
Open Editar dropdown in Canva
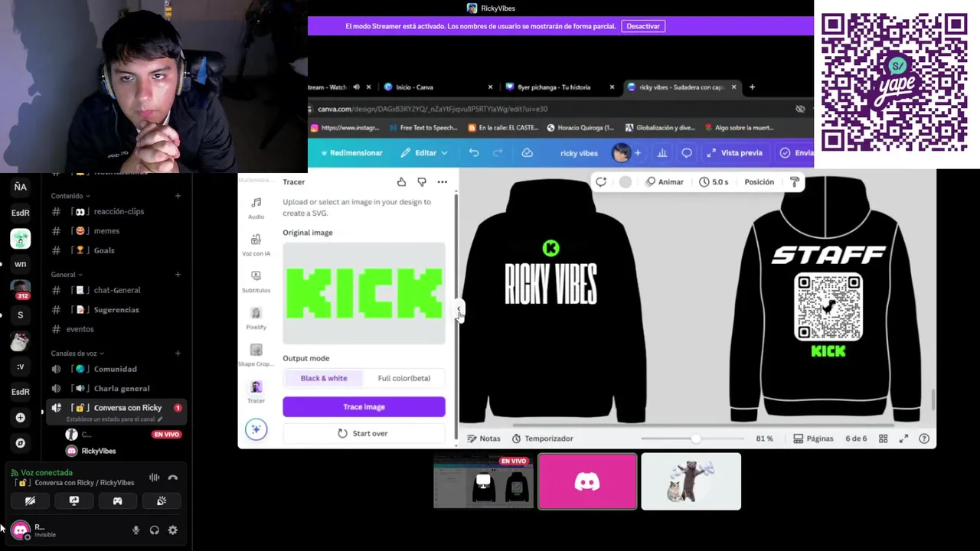(x=425, y=153)
